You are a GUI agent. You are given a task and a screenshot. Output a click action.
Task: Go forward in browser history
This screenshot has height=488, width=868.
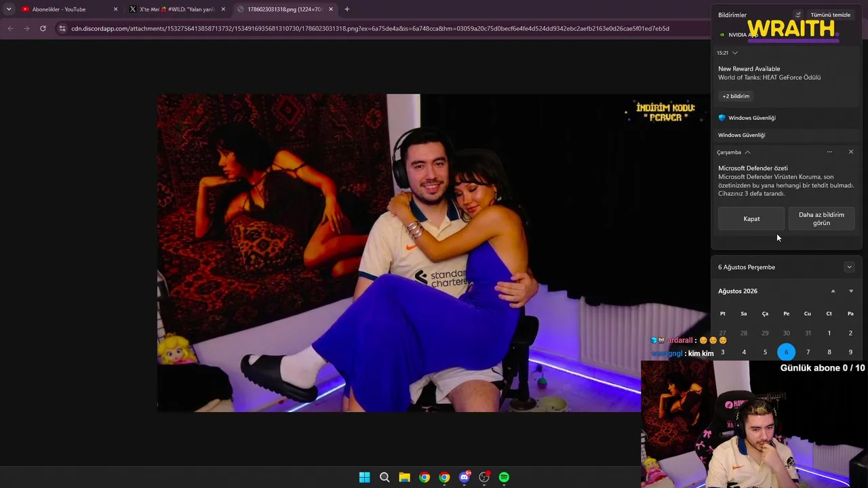pyautogui.click(x=26, y=28)
